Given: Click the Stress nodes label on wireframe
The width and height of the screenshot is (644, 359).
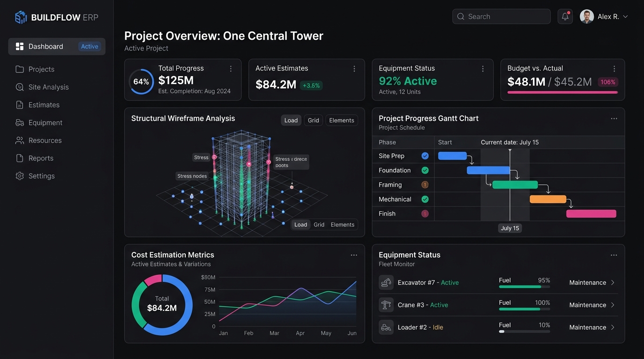Looking at the screenshot, I should point(192,176).
